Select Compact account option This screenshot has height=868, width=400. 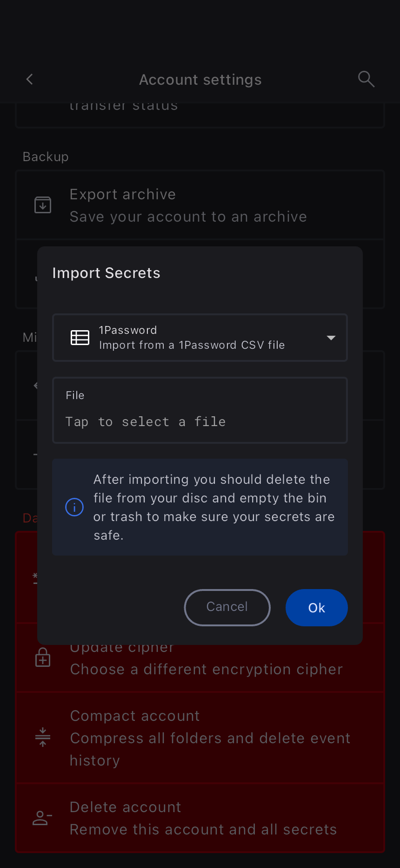(209, 738)
